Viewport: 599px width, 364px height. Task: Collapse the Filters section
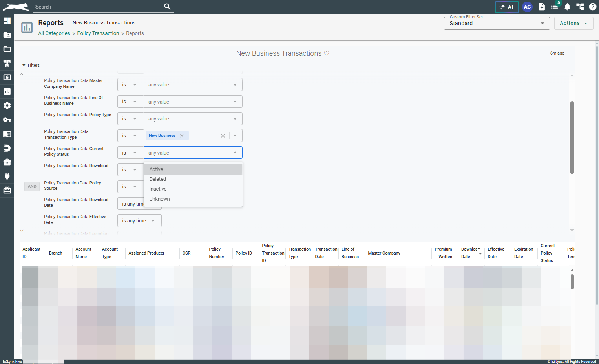click(x=31, y=65)
